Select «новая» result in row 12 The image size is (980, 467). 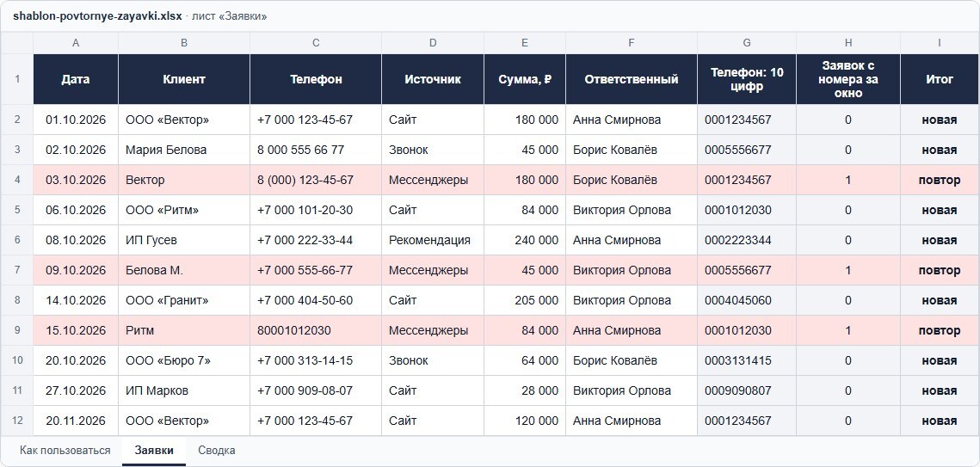point(940,421)
